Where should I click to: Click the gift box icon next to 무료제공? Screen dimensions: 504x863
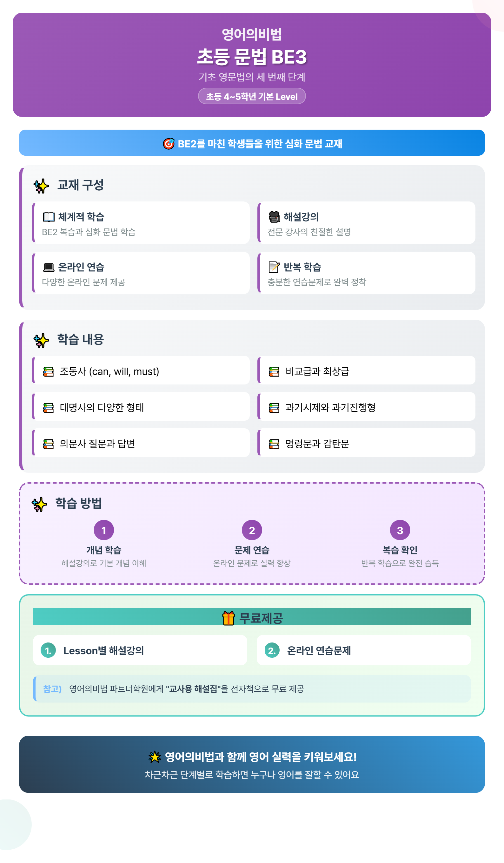(228, 618)
